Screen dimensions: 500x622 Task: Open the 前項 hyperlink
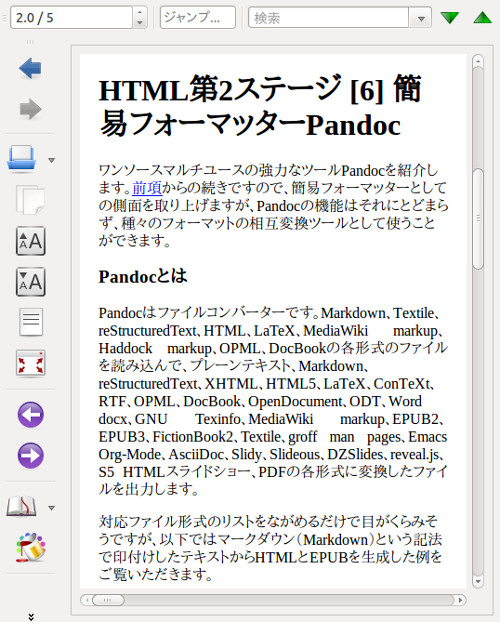(x=147, y=188)
